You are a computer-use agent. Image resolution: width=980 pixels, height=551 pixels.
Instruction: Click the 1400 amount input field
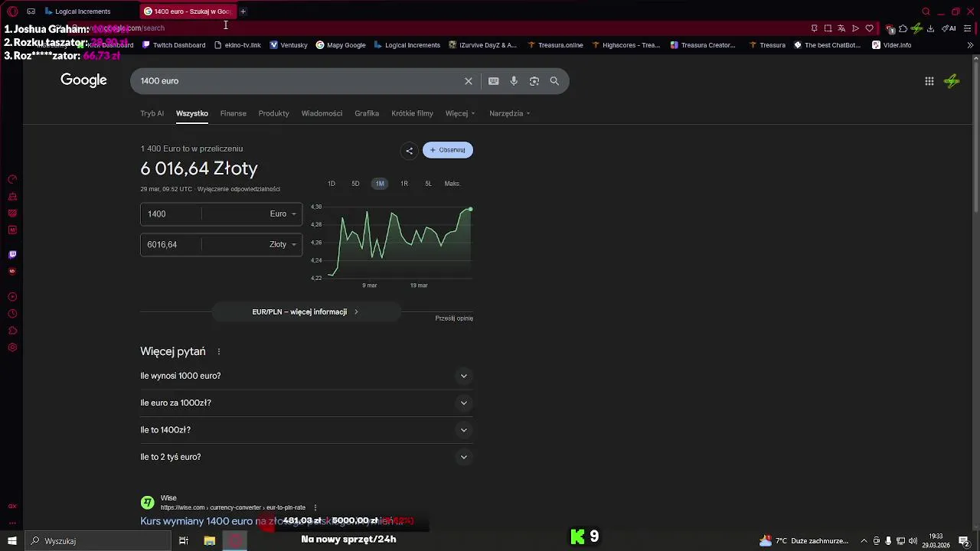click(171, 214)
